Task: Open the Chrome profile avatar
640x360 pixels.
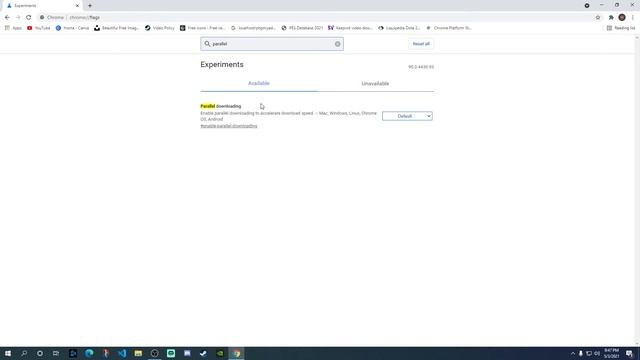Action: click(622, 18)
